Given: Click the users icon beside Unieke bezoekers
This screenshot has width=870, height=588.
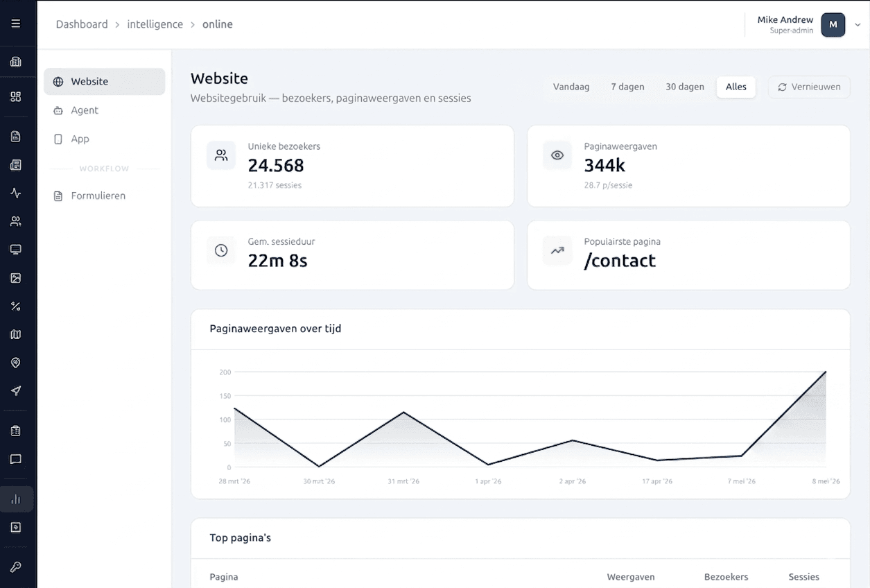Looking at the screenshot, I should click(x=221, y=155).
